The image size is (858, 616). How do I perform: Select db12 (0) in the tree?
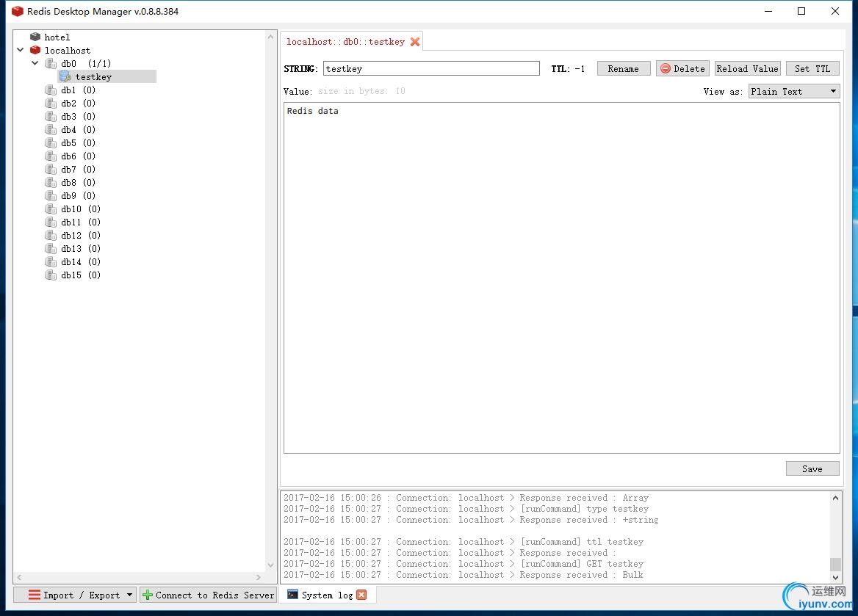[81, 235]
